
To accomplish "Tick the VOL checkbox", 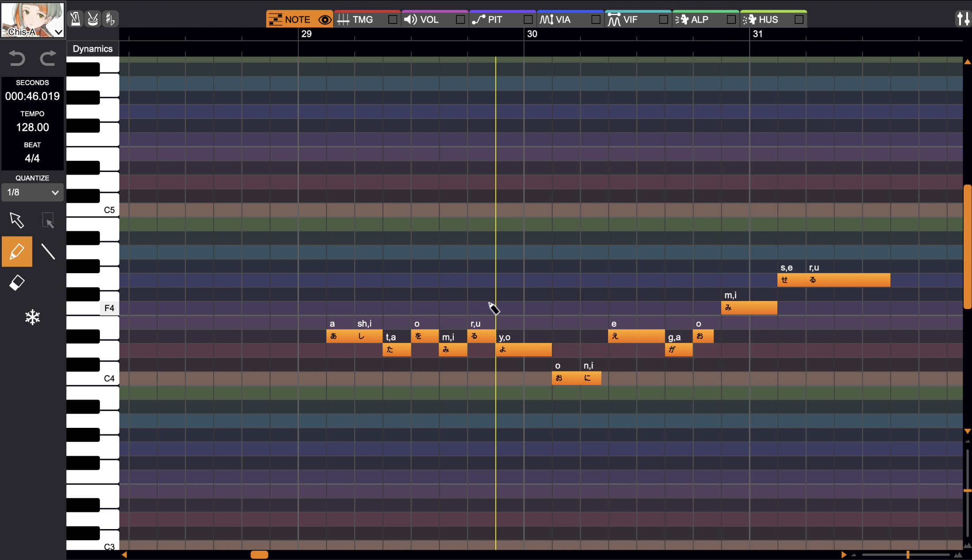I will tap(460, 19).
